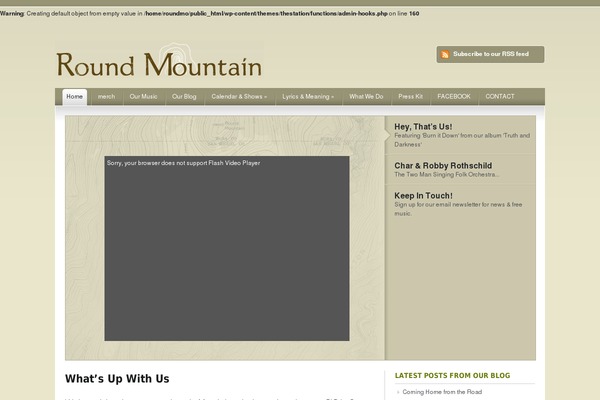Select the Keep In Touch! slide

click(460, 204)
